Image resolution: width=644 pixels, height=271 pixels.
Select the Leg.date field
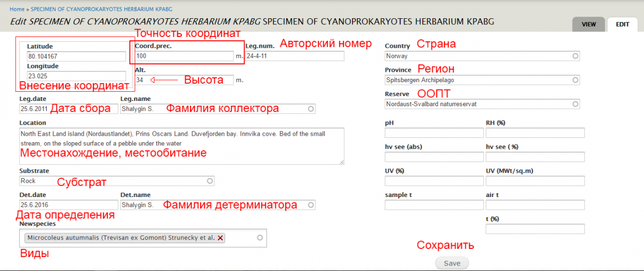click(33, 109)
